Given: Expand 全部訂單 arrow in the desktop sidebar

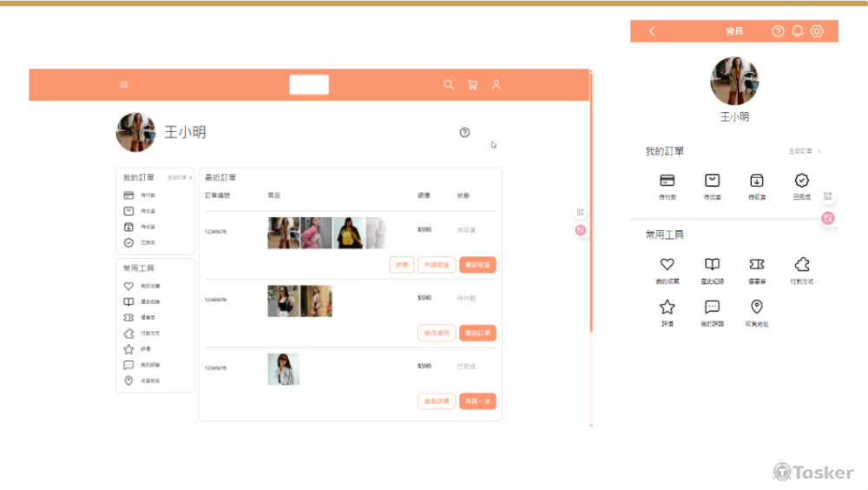Looking at the screenshot, I should point(190,177).
